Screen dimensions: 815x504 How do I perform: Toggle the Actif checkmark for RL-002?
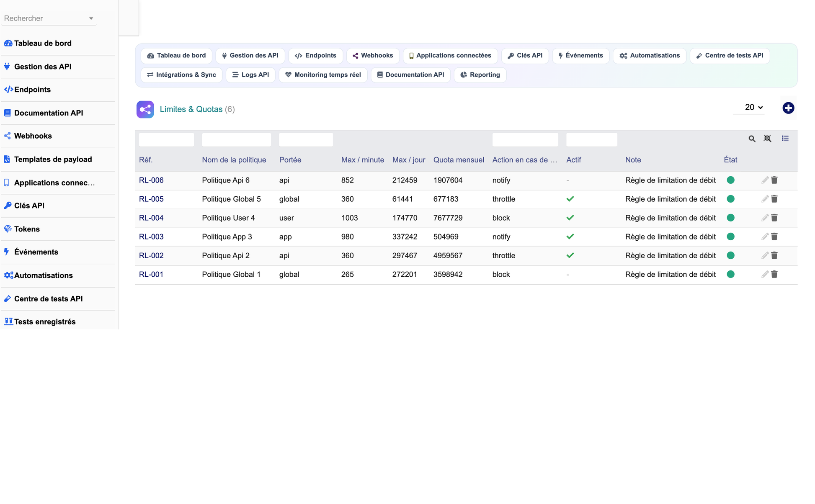click(x=570, y=255)
